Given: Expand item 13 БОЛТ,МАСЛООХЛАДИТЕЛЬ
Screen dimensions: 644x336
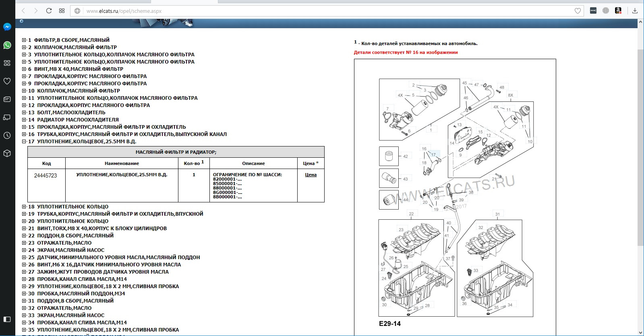Looking at the screenshot, I should click(24, 113).
